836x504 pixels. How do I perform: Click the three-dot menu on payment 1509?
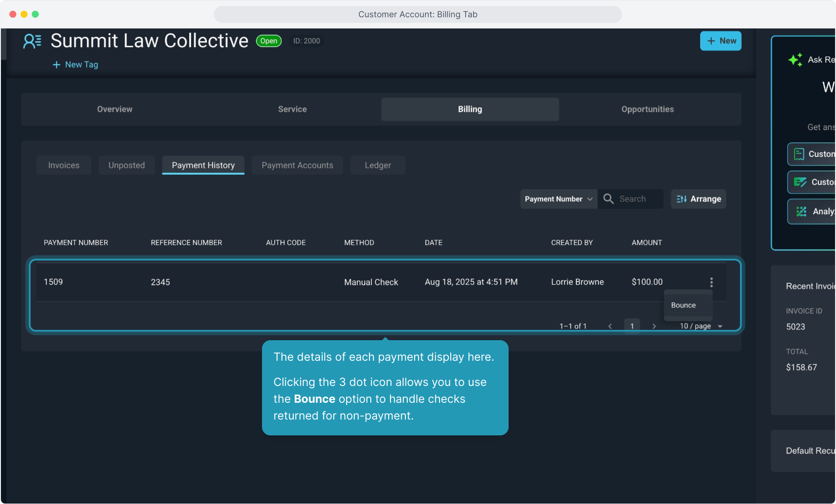[711, 282]
